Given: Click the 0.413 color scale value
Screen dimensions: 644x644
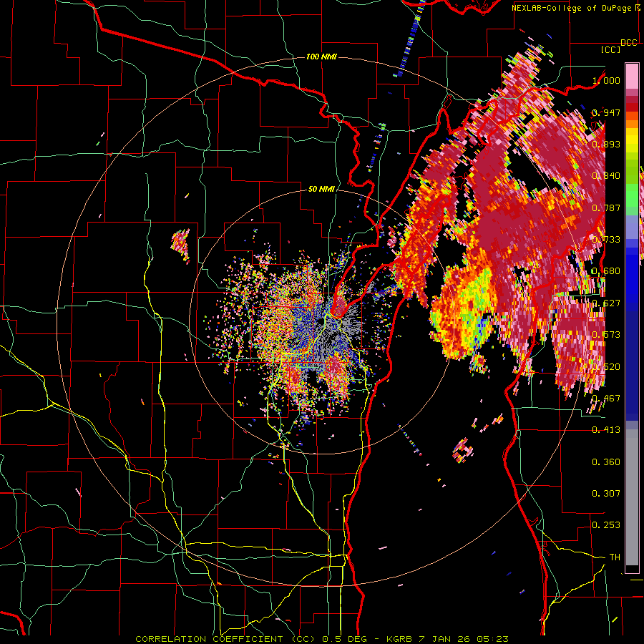Looking at the screenshot, I should click(x=606, y=430).
